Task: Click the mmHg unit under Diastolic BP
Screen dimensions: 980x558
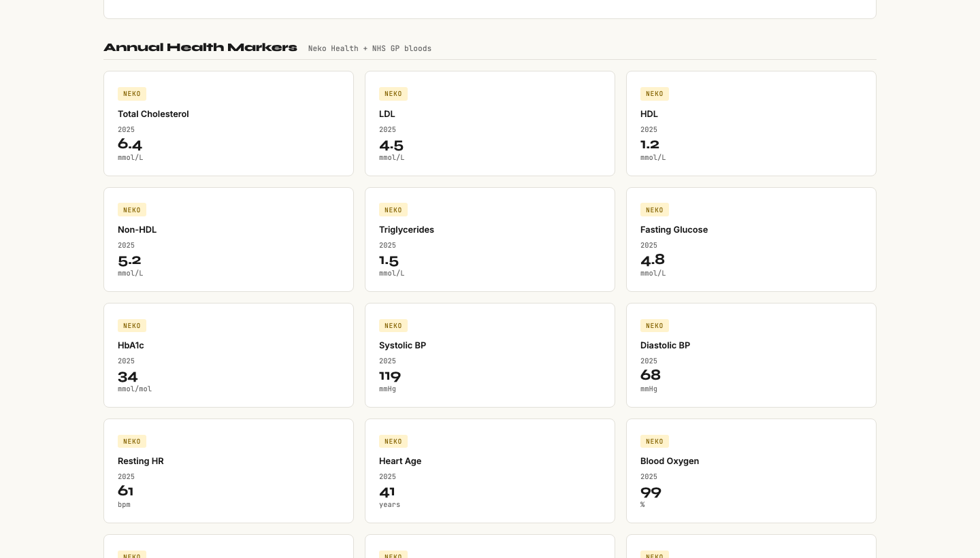Action: (x=649, y=389)
